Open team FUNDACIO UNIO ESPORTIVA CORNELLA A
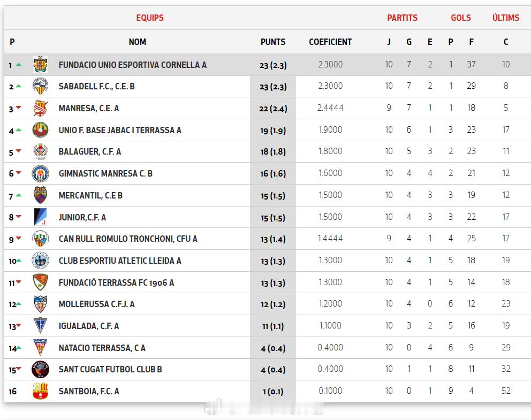Image resolution: width=531 pixels, height=420 pixels. pyautogui.click(x=132, y=65)
